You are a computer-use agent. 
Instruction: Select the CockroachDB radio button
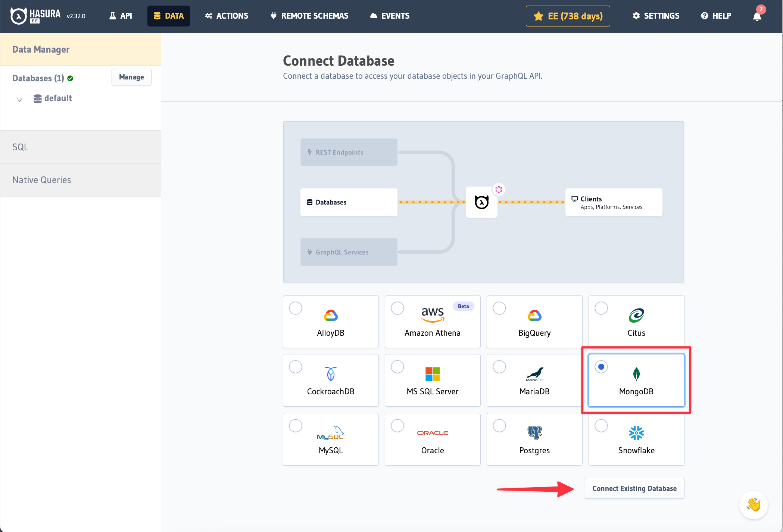(296, 367)
